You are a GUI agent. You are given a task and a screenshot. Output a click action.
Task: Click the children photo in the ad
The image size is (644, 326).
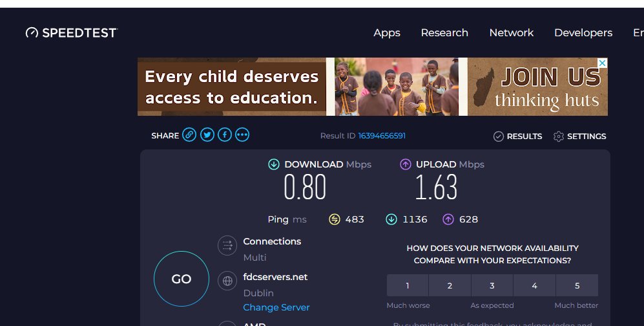[397, 87]
